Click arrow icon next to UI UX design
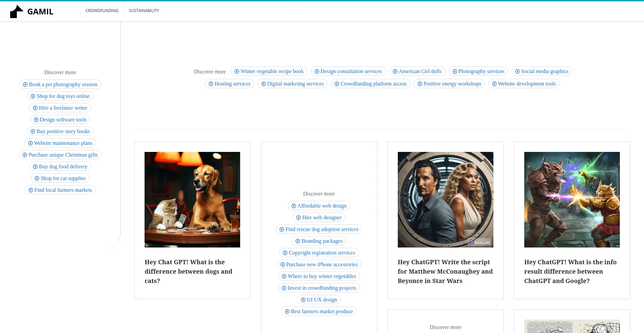Viewport: 644px width, 333px height. [303, 300]
